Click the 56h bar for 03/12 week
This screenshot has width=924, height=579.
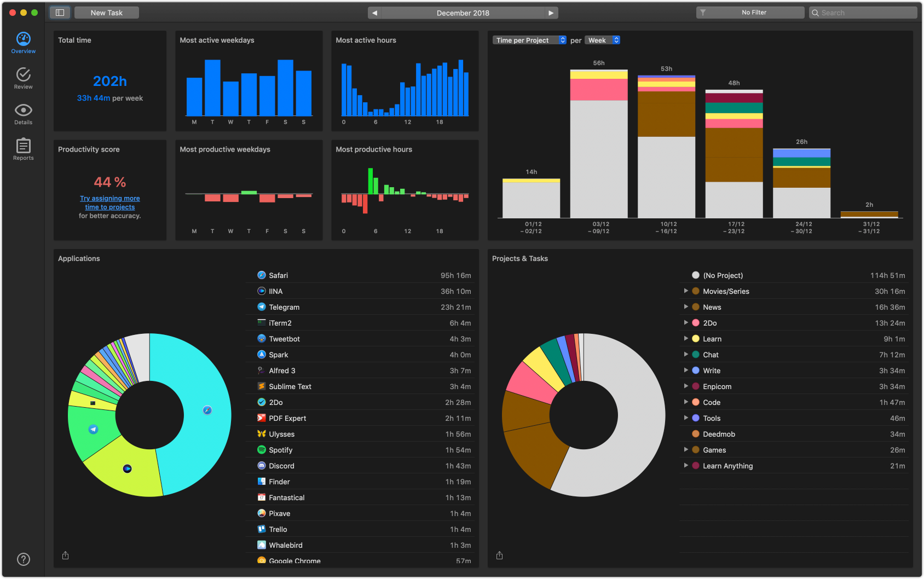(599, 143)
